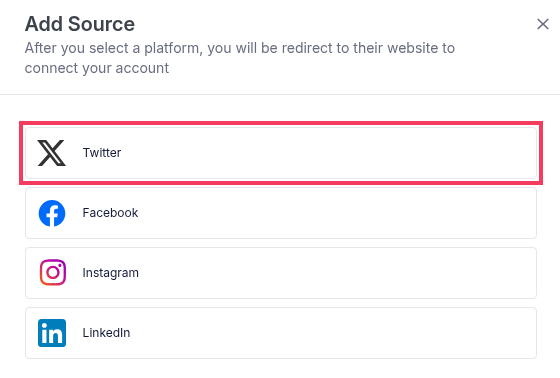560x378 pixels.
Task: Select the Twitter text label
Action: [x=102, y=153]
